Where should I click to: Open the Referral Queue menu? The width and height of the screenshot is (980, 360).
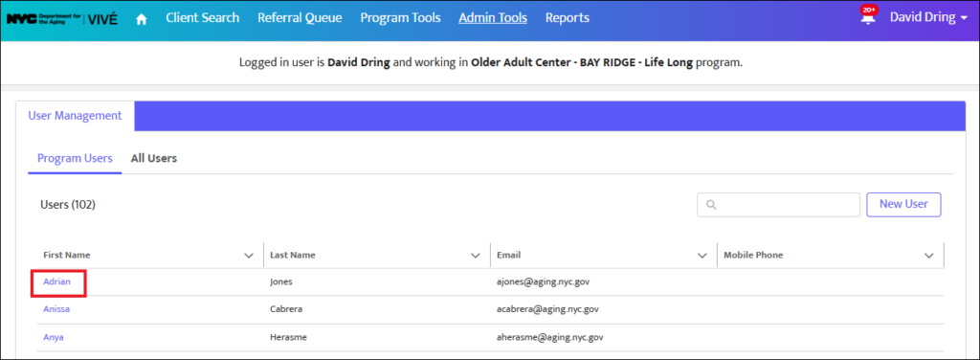[300, 17]
